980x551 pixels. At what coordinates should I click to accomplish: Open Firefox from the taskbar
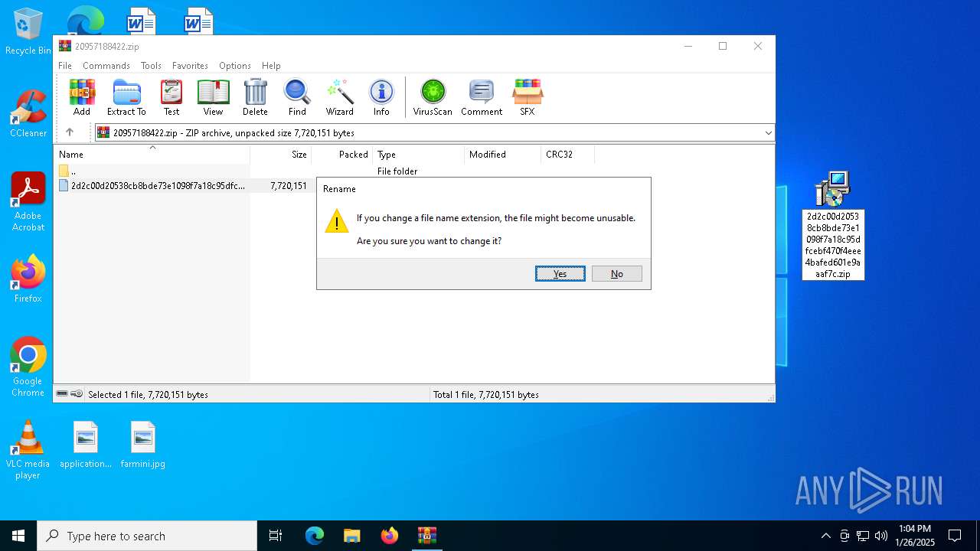(x=390, y=536)
